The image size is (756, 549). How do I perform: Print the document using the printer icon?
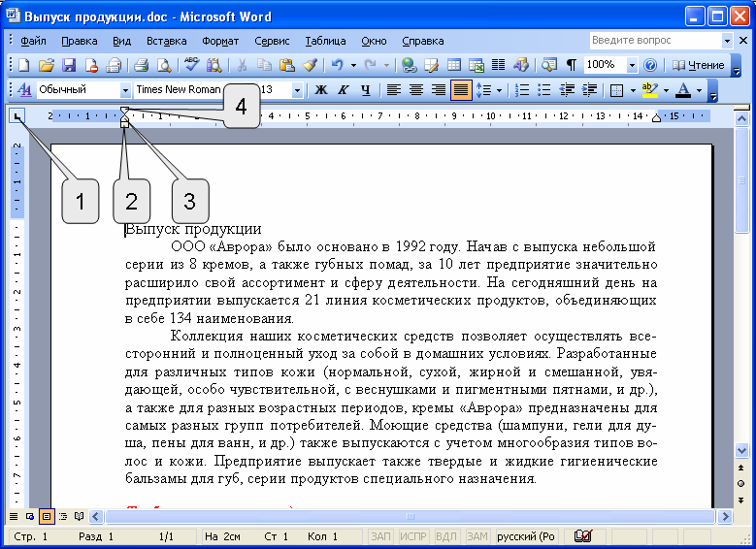pos(141,65)
